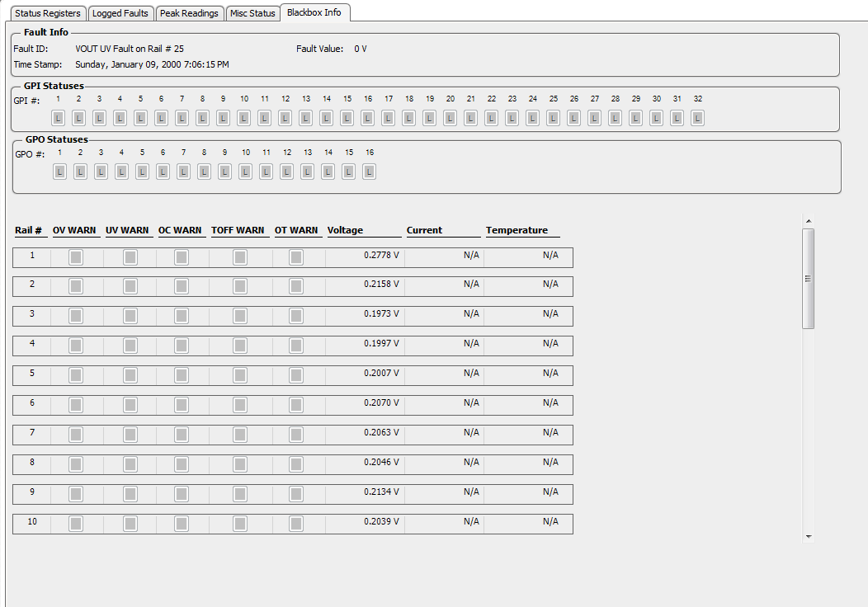868x607 pixels.
Task: Click the GPO #12 status indicator
Action: (286, 172)
